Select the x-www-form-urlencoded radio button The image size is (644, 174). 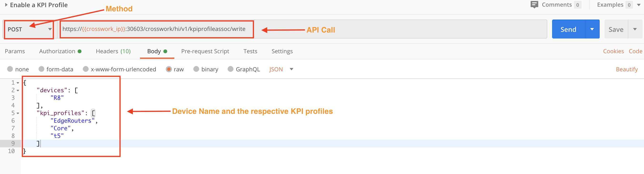click(86, 69)
